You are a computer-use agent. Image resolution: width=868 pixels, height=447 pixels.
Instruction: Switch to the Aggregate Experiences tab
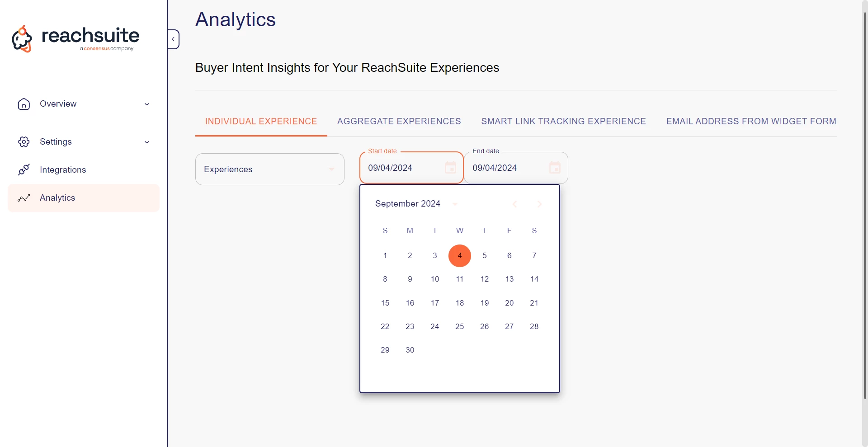(x=399, y=121)
